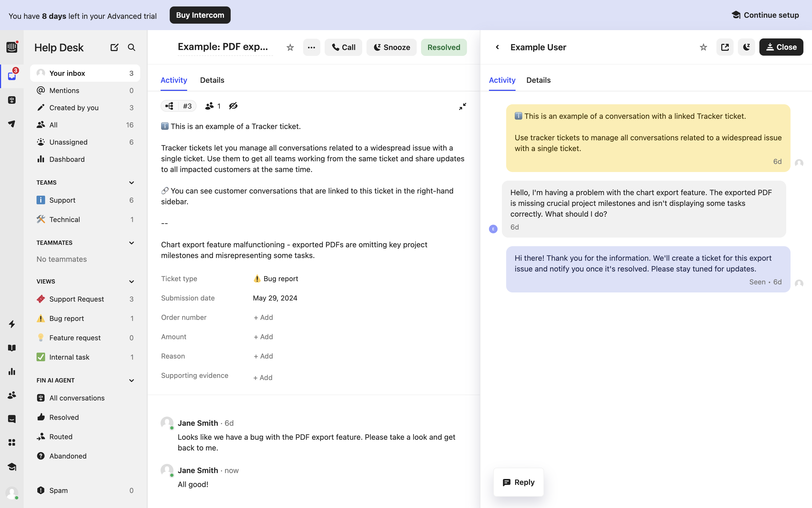Open Example User conversation in new view
The width and height of the screenshot is (812, 508).
[725, 47]
